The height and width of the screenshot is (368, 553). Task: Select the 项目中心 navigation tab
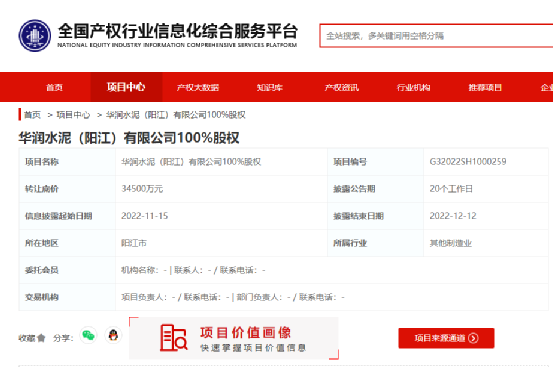click(x=126, y=87)
